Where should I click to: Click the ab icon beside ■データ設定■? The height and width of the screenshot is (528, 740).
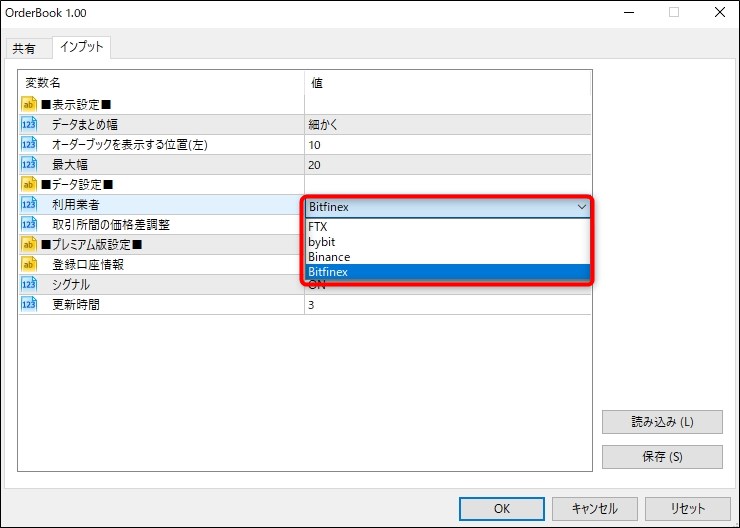pos(29,184)
